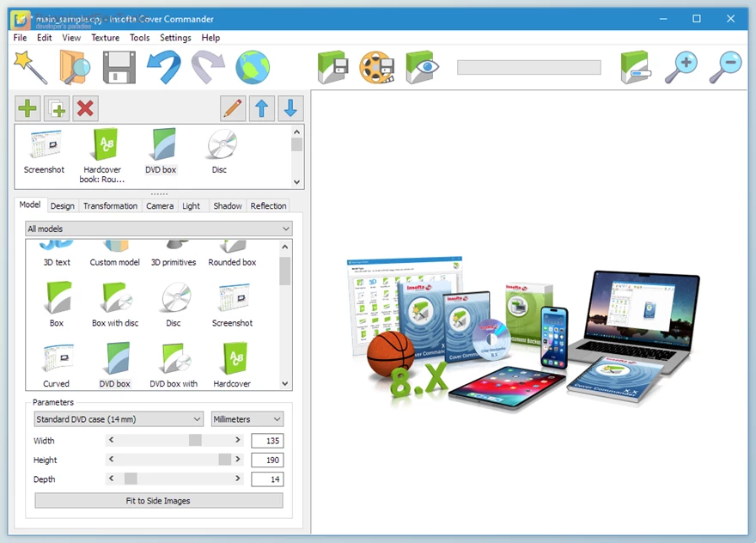
Task: Select the Hardcover book object in list
Action: (102, 156)
